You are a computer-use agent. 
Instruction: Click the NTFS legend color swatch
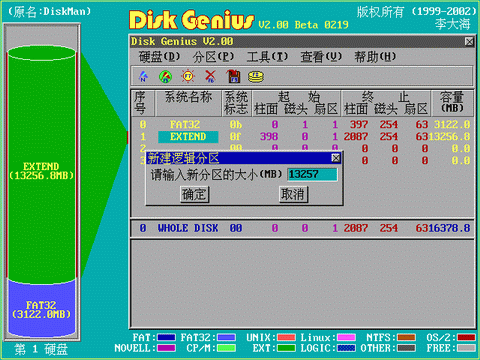click(x=406, y=338)
